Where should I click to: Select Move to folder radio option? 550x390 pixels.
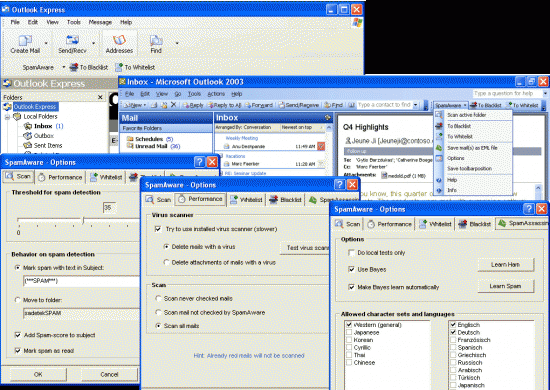[x=18, y=300]
